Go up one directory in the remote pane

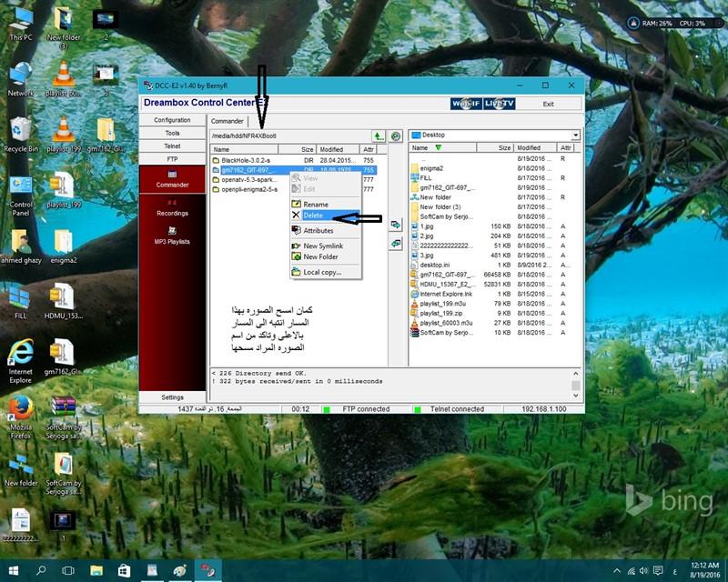click(379, 136)
